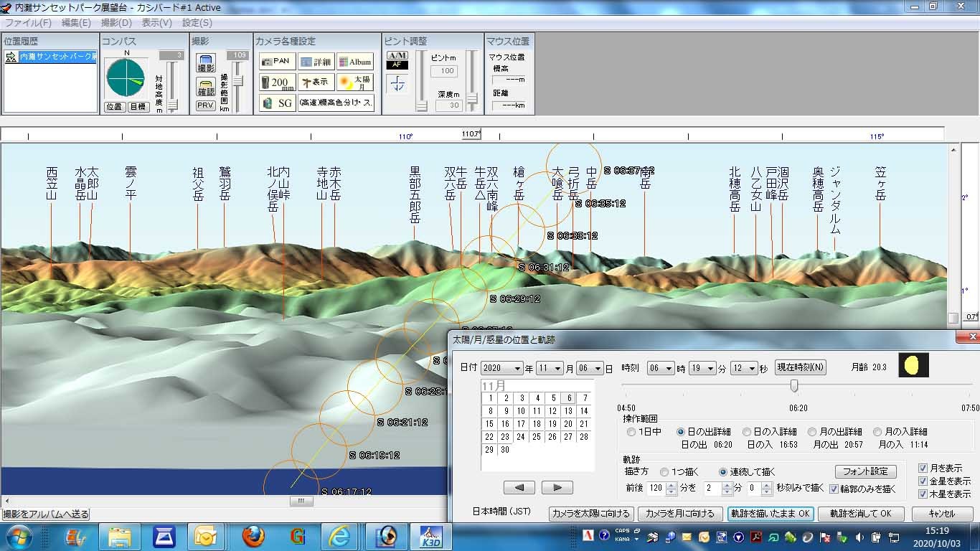Select the 連続して描く continuous draw option
The image size is (980, 551).
[x=747, y=472]
